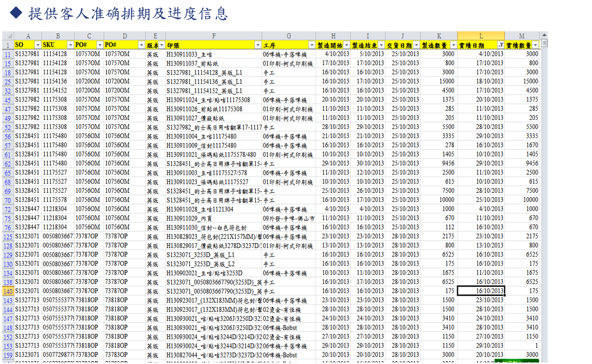Expand the 交貨日期 filter dropdown
Viewport: 592px width, 364px height.
pyautogui.click(x=416, y=45)
